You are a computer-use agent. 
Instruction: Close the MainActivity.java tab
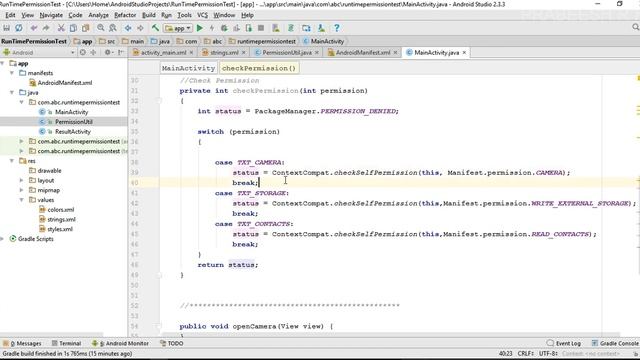click(x=464, y=53)
